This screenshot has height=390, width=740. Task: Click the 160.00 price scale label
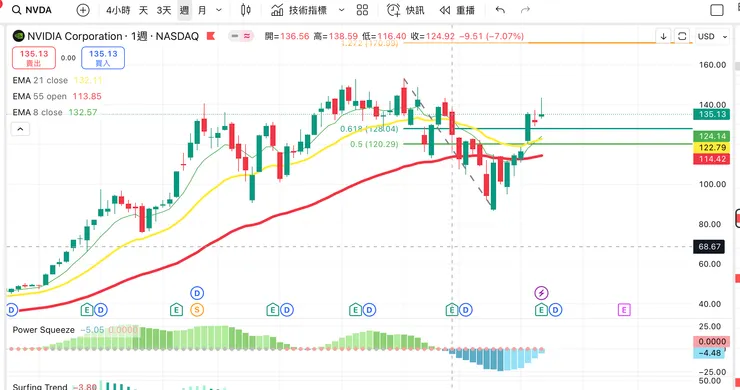pyautogui.click(x=712, y=65)
